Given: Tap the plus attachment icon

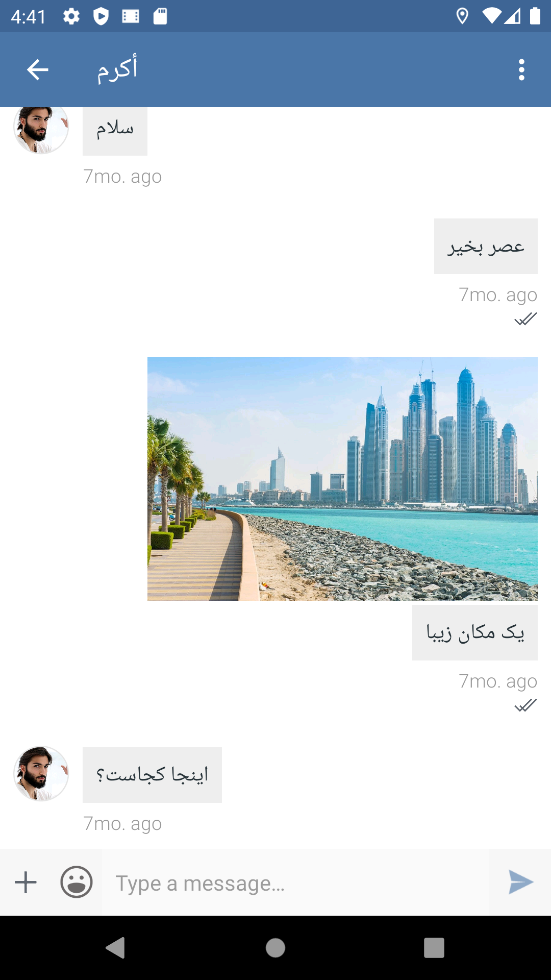Looking at the screenshot, I should point(26,883).
